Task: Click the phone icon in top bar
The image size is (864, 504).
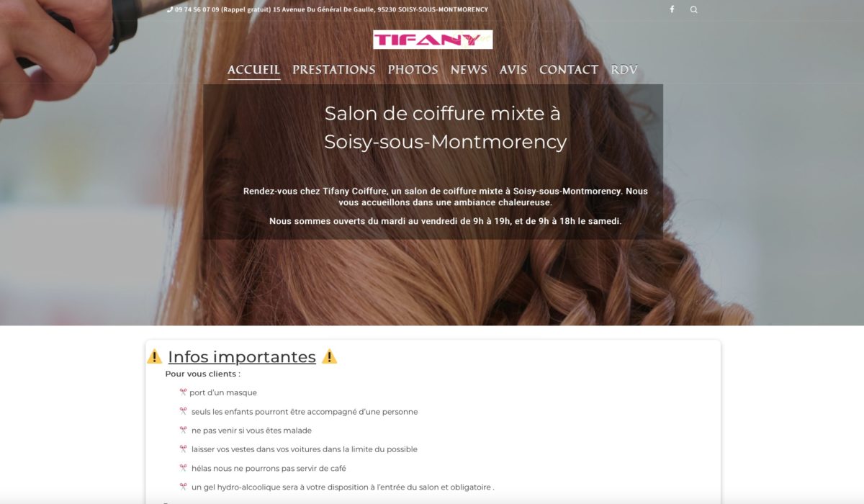Action: coord(170,10)
